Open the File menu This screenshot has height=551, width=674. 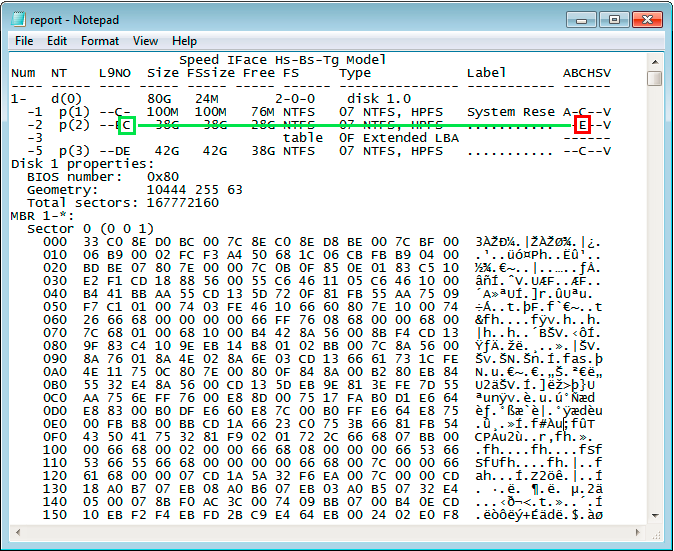[24, 41]
